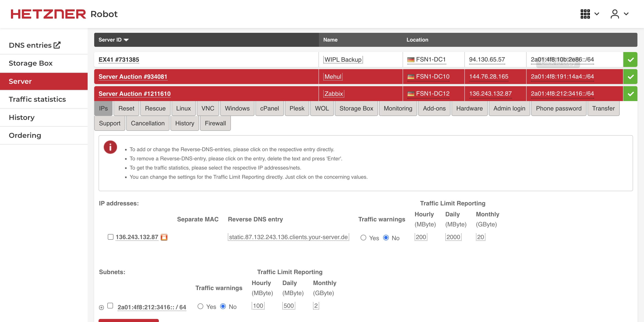This screenshot has width=644, height=322.
Task: Select No for subnet traffic warnings
Action: pos(223,306)
